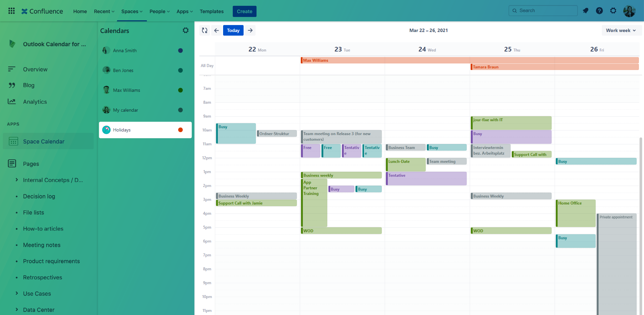The image size is (644, 315).
Task: Toggle Max Williams calendar visibility
Action: point(181,90)
